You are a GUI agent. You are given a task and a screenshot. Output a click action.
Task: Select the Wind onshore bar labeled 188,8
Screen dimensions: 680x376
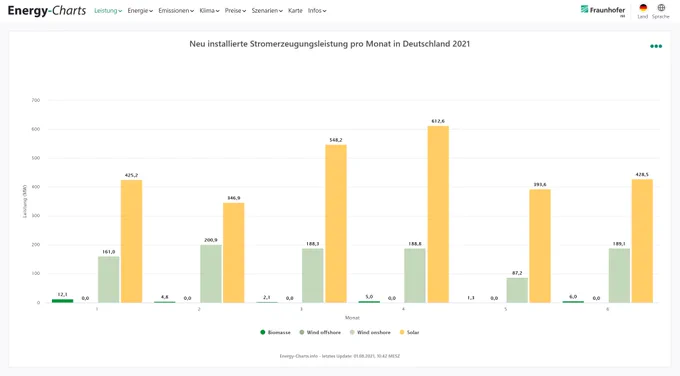415,275
